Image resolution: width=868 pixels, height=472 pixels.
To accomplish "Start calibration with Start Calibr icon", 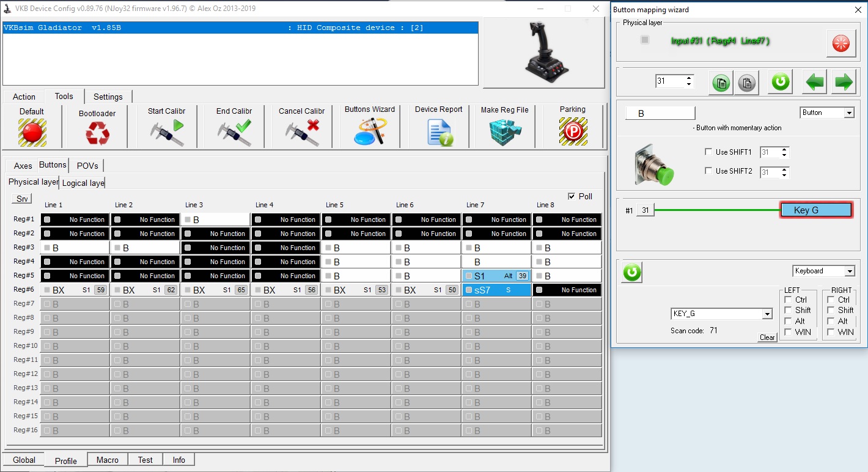I will pos(166,132).
